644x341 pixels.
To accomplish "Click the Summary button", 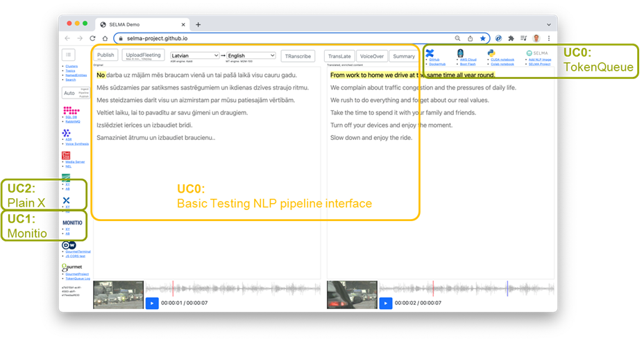I will coord(404,56).
